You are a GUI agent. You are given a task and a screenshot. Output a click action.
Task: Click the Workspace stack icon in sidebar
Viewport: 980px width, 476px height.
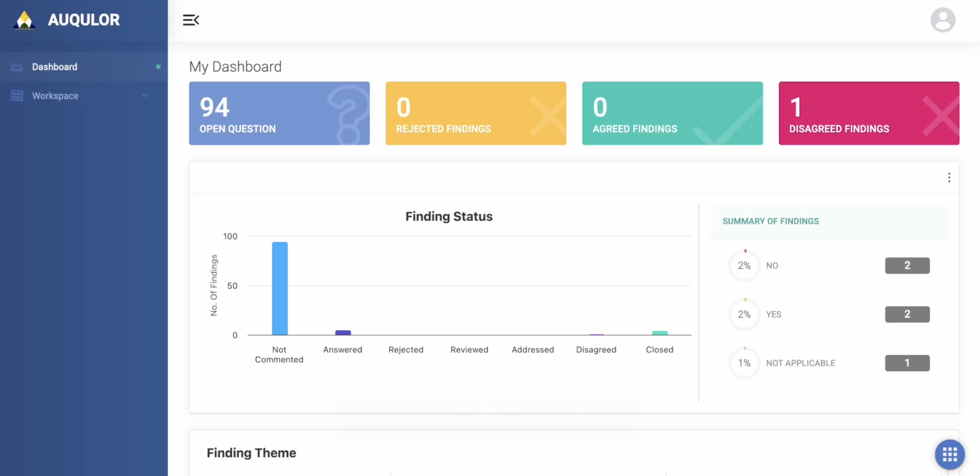(x=17, y=95)
